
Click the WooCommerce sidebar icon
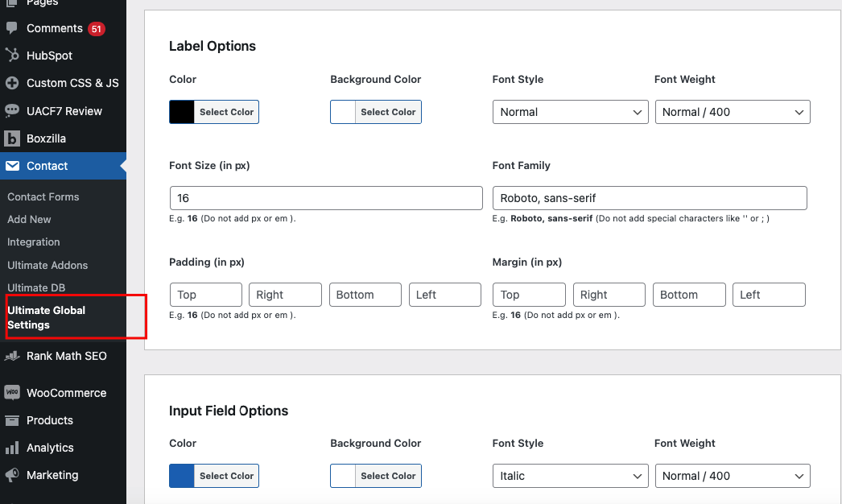click(11, 393)
